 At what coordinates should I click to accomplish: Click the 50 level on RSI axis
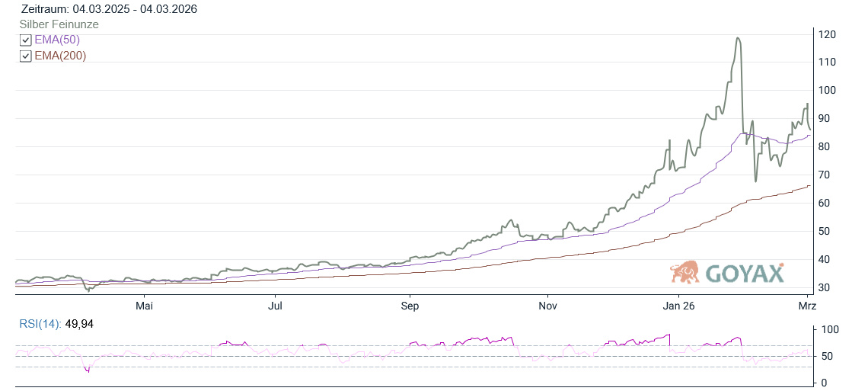pos(825,356)
